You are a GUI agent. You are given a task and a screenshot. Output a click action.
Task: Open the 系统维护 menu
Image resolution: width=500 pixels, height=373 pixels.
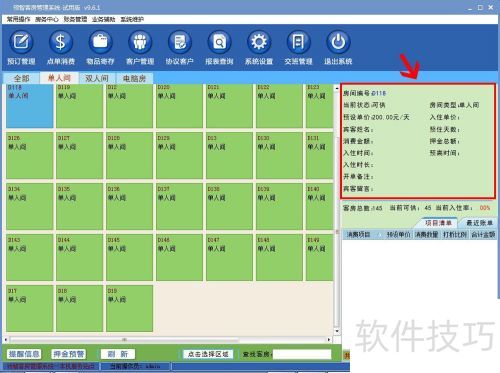132,19
